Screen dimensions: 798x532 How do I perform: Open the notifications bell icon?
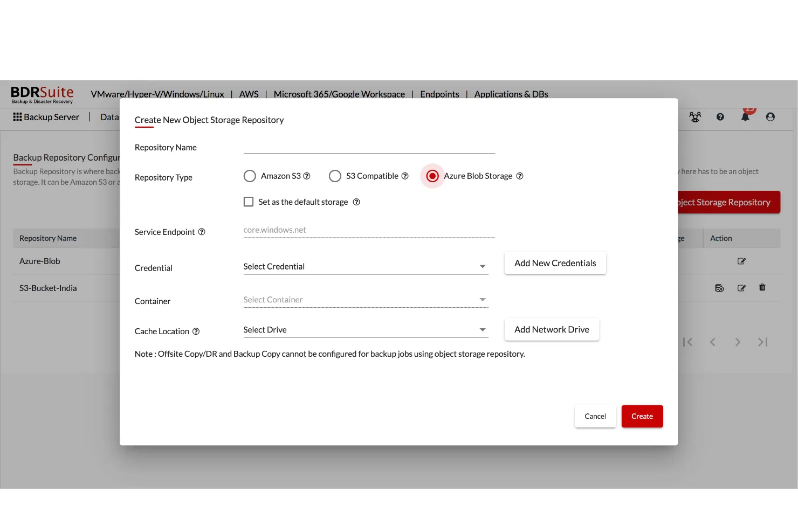745,117
